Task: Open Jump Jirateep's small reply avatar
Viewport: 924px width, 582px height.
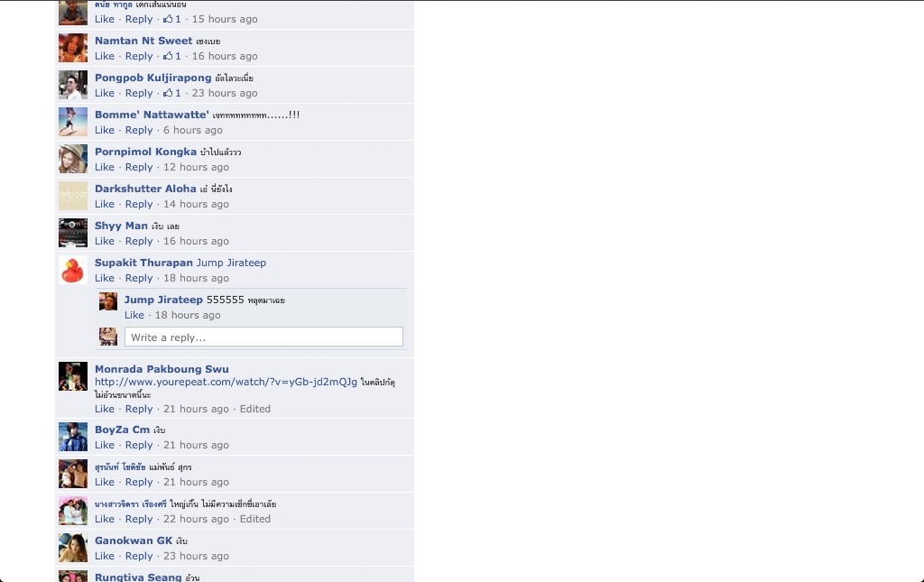Action: point(108,301)
